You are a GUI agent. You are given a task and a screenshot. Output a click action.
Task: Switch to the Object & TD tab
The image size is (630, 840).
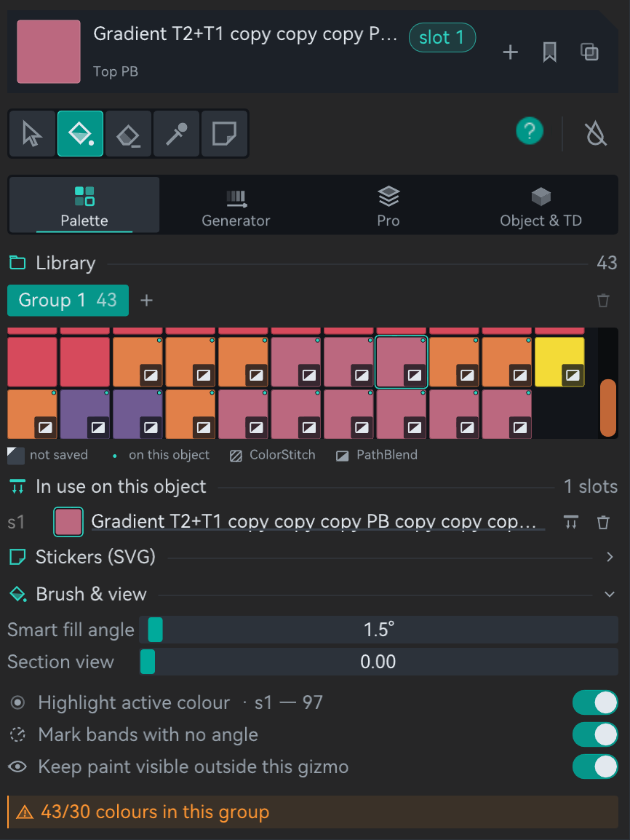[x=541, y=205]
